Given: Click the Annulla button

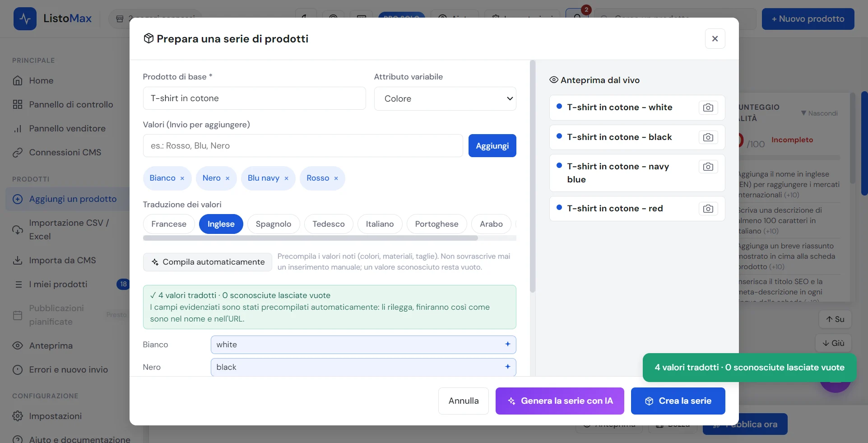Looking at the screenshot, I should click(464, 401).
